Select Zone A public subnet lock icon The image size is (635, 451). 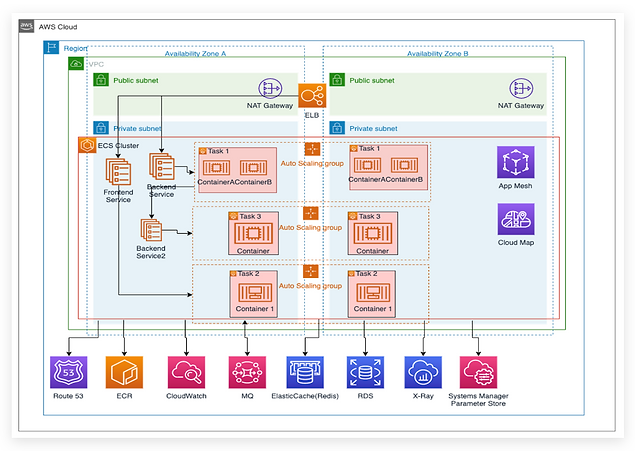coord(101,80)
